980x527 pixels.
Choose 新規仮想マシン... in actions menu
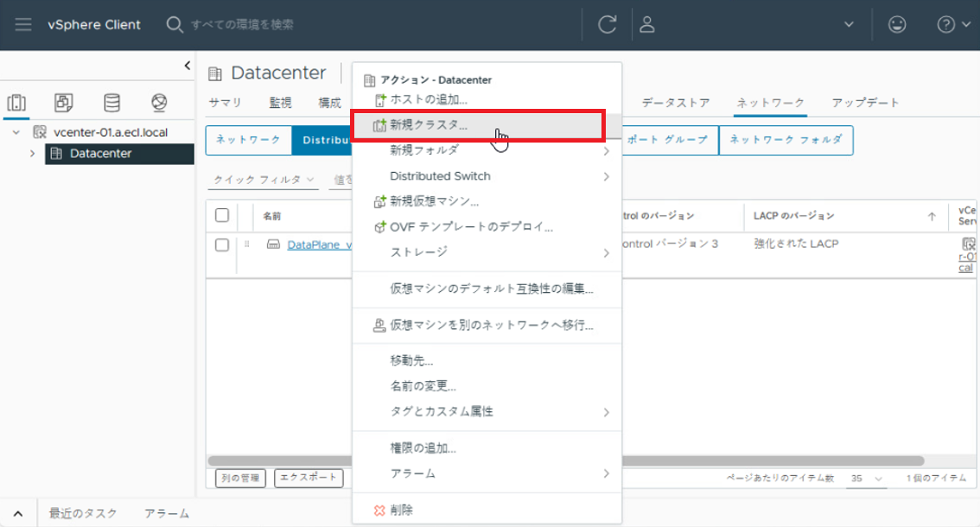point(434,201)
